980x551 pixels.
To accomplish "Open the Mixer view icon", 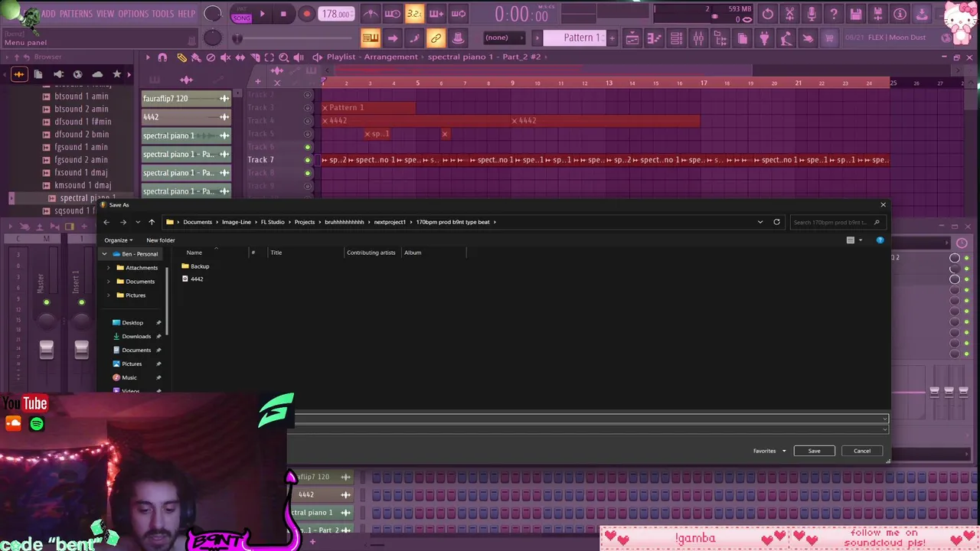I will (x=698, y=37).
